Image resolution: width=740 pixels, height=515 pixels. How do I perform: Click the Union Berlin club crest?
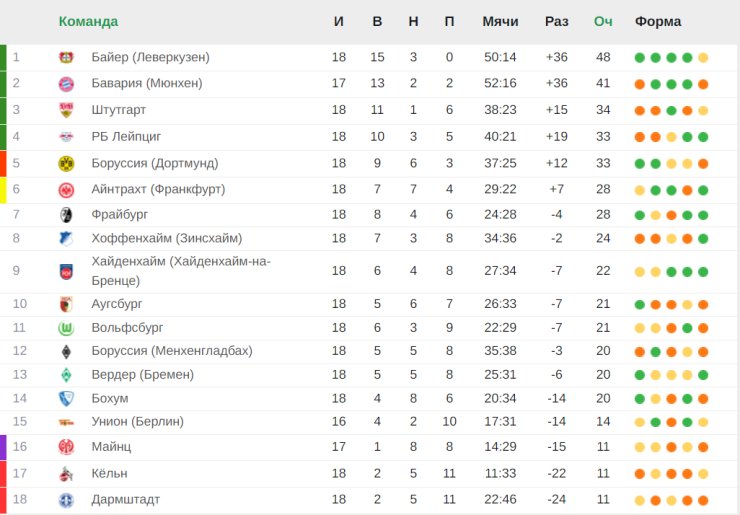67,422
